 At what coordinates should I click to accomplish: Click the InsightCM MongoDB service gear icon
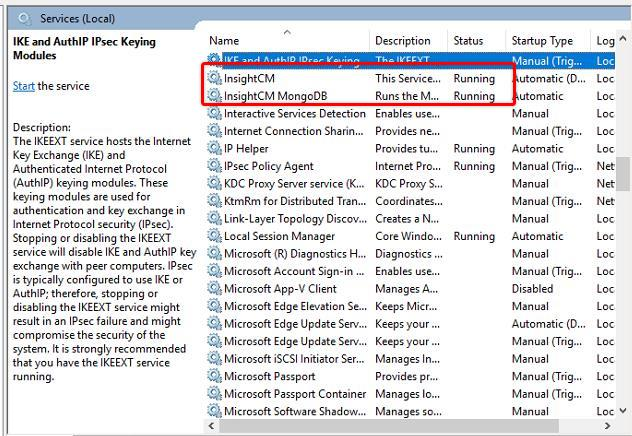[214, 96]
